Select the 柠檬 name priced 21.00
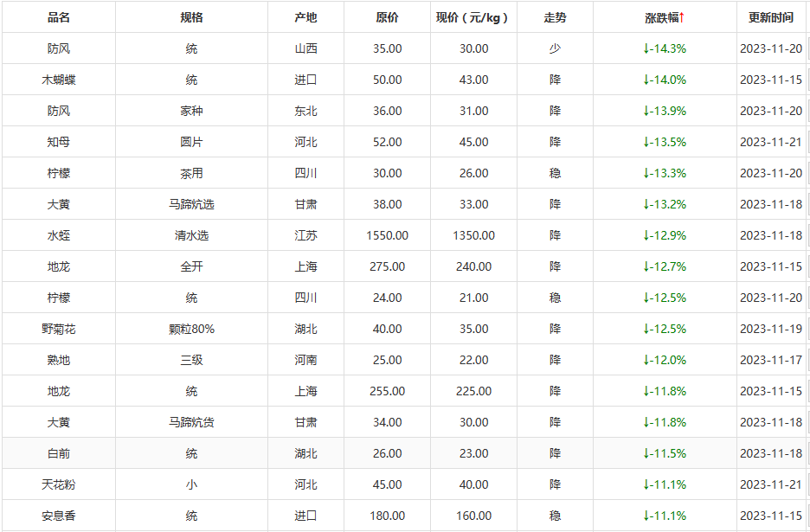 58,298
